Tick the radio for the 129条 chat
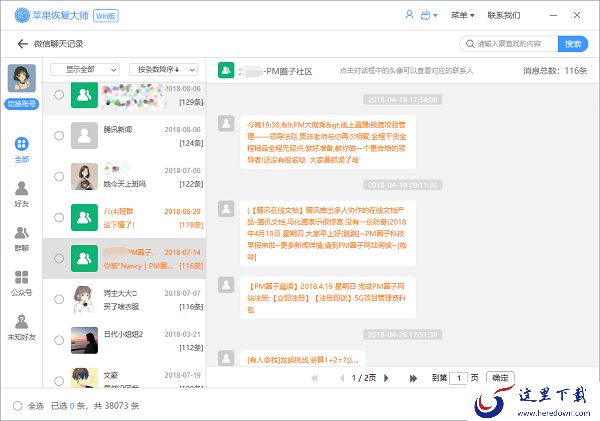 tap(59, 95)
